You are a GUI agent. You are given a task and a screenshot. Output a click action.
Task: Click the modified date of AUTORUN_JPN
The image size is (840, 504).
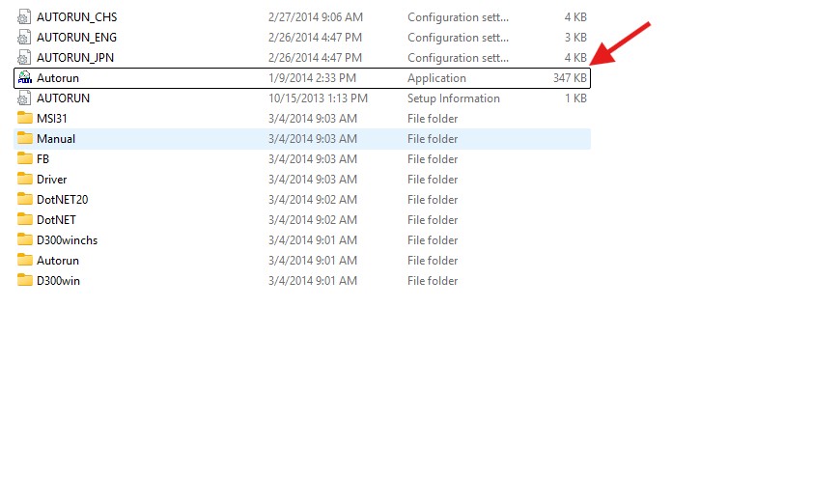click(315, 58)
